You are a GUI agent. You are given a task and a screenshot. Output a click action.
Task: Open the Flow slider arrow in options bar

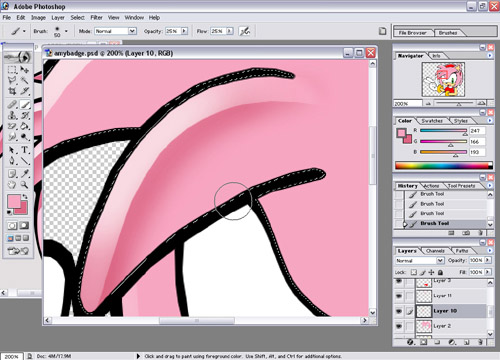coord(229,31)
